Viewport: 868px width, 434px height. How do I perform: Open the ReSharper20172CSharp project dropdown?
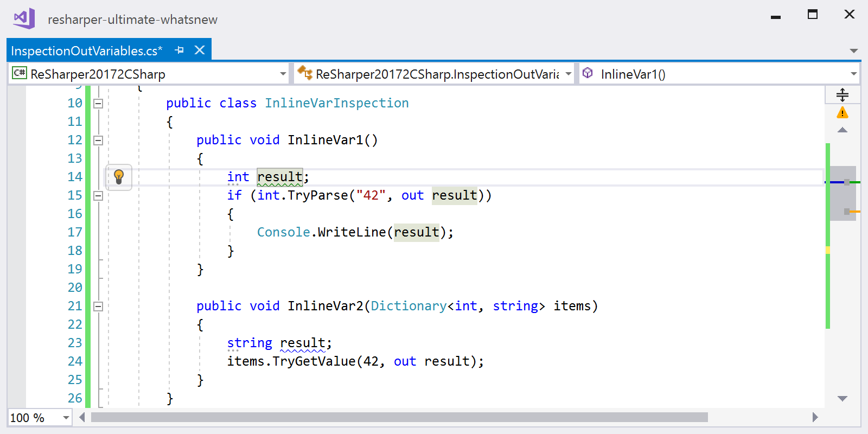click(283, 74)
